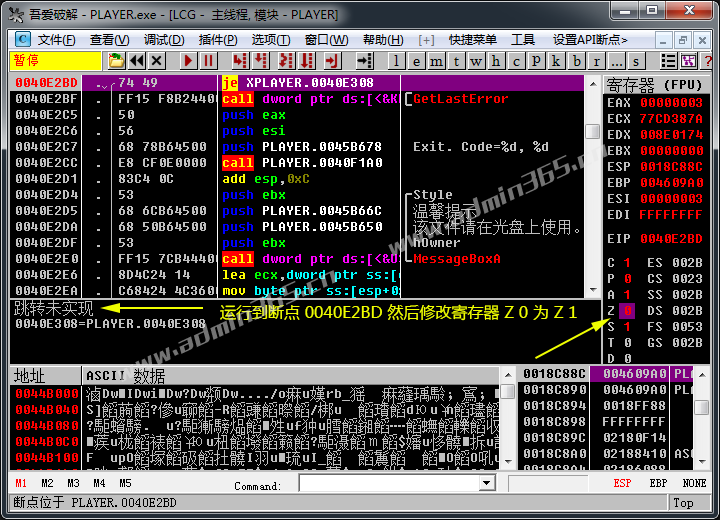Image resolution: width=720 pixels, height=520 pixels.
Task: Open the Call stack via the 'k' button
Action: (556, 61)
